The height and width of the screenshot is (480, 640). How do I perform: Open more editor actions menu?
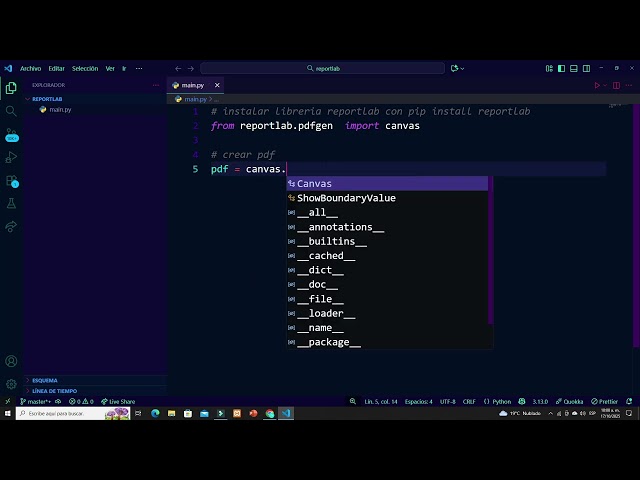[x=629, y=85]
